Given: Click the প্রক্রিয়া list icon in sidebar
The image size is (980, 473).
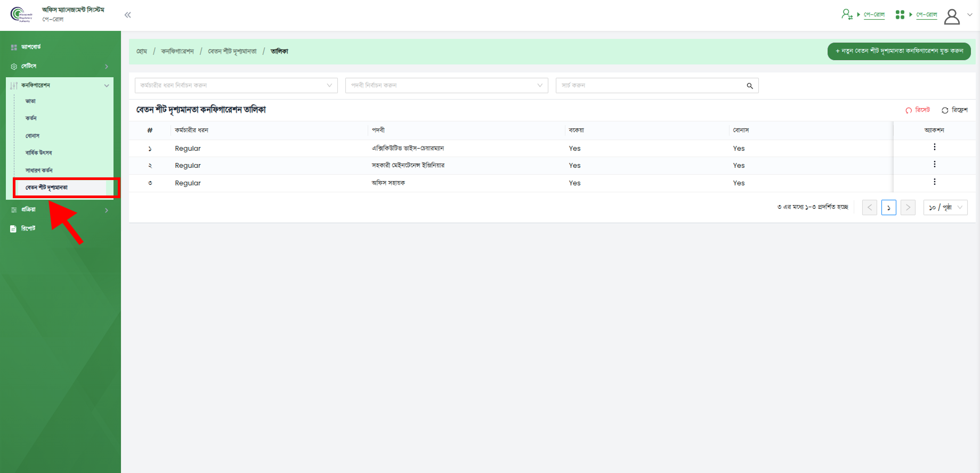Looking at the screenshot, I should [14, 210].
